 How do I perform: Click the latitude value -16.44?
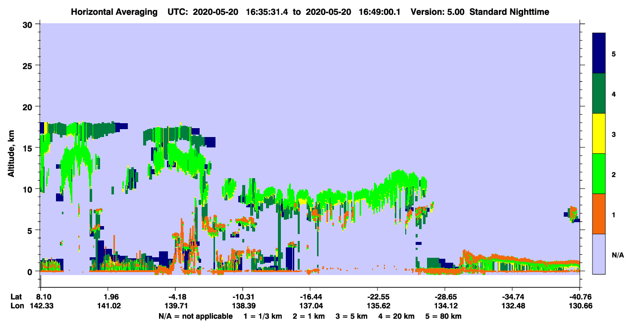[310, 297]
